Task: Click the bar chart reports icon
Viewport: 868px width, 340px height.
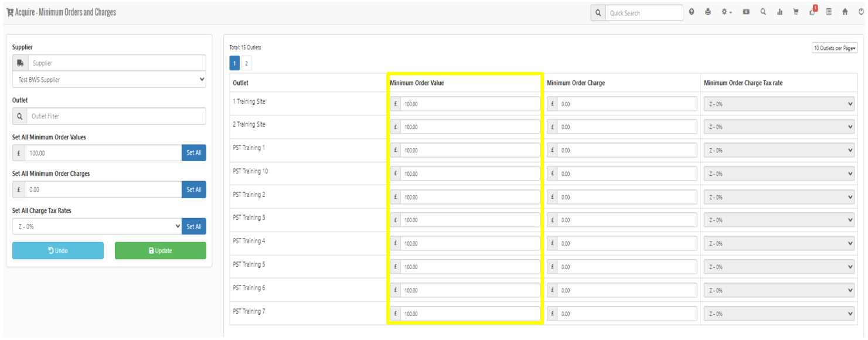Action: [780, 12]
